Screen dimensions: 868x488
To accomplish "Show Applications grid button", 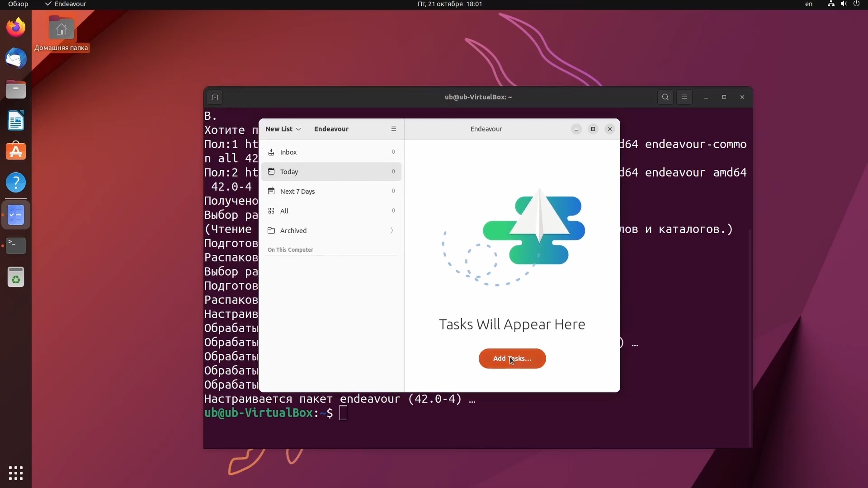I will [16, 473].
